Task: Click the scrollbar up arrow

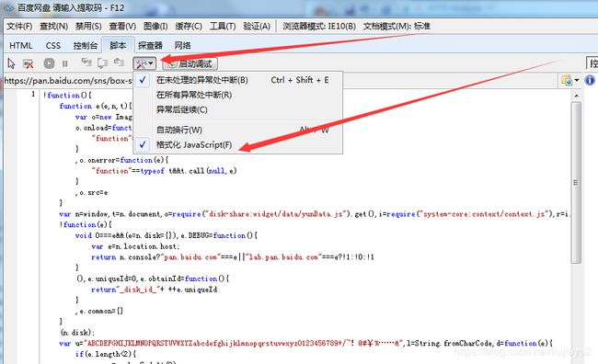Action: point(576,96)
